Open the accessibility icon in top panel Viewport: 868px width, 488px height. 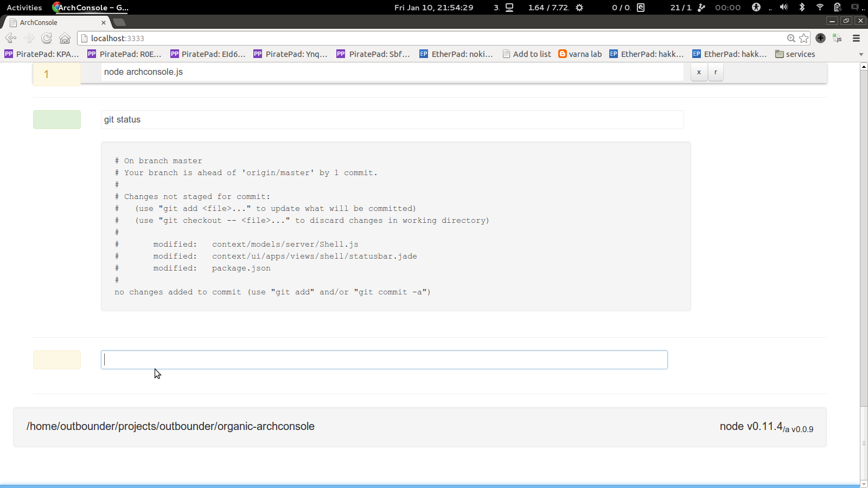(x=756, y=7)
